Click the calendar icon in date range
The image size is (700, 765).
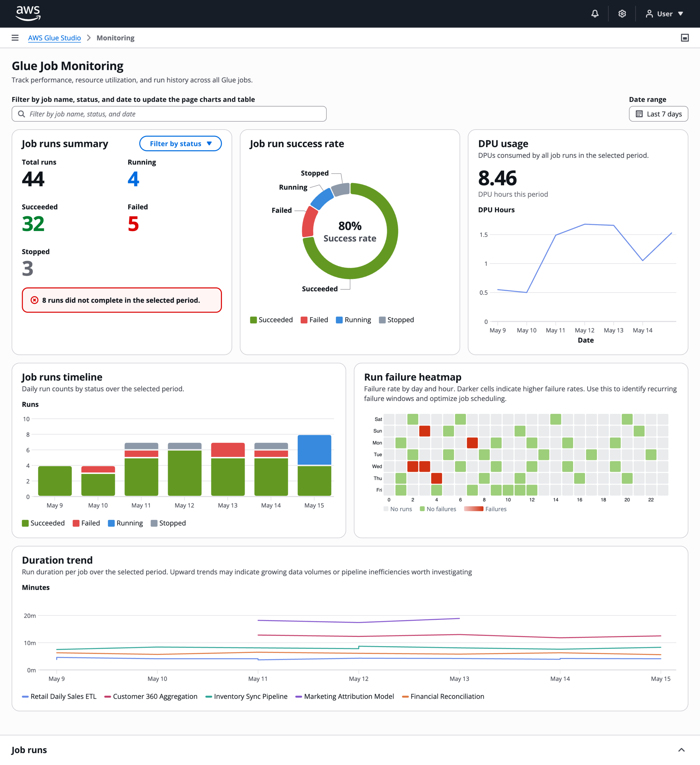coord(639,114)
